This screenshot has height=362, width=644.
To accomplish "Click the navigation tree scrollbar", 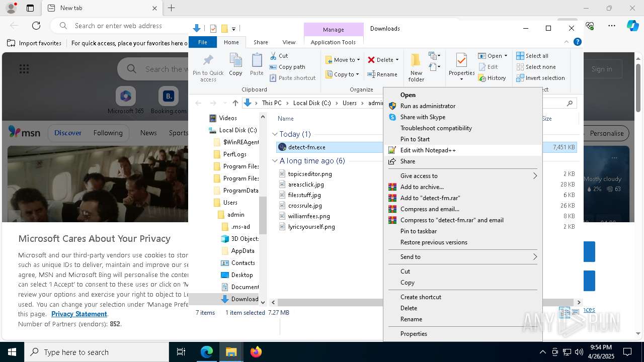I will (x=263, y=215).
